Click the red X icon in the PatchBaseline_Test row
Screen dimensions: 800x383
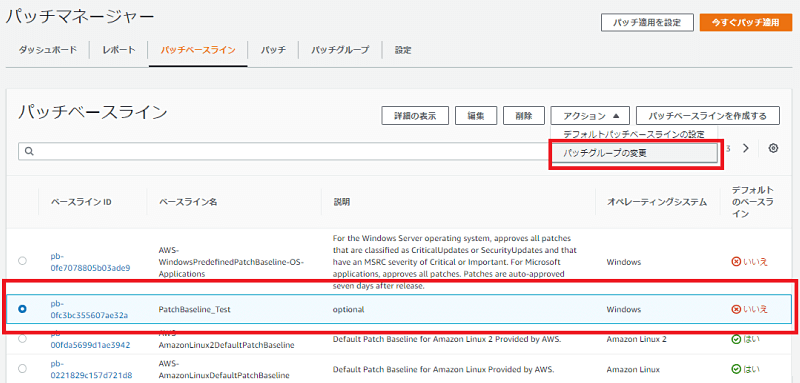click(x=735, y=309)
